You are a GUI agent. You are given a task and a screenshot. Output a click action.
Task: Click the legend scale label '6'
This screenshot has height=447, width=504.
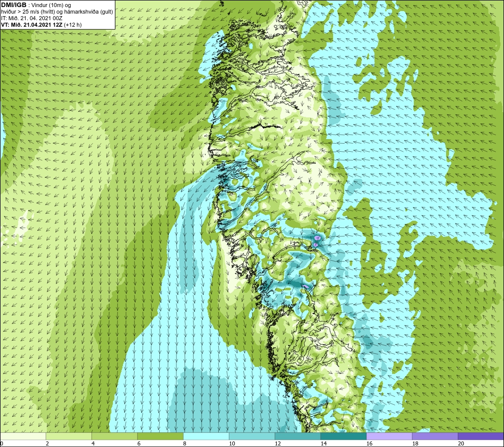tap(139, 443)
